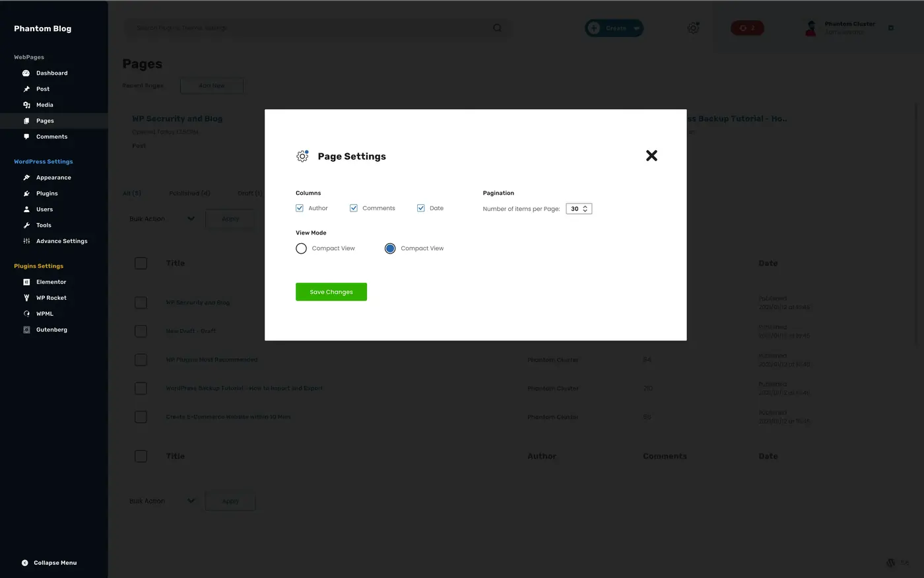Viewport: 924px width, 578px height.
Task: Tick the checkbox for WP Security and Blog row
Action: (x=141, y=303)
